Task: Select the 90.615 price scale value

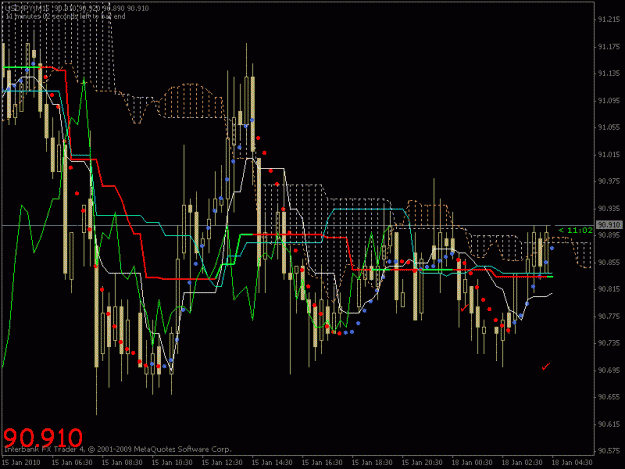Action: pyautogui.click(x=609, y=424)
